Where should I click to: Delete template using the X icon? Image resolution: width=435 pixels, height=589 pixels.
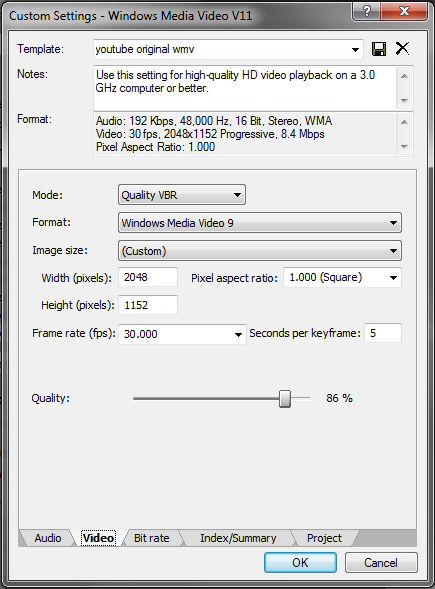click(402, 48)
